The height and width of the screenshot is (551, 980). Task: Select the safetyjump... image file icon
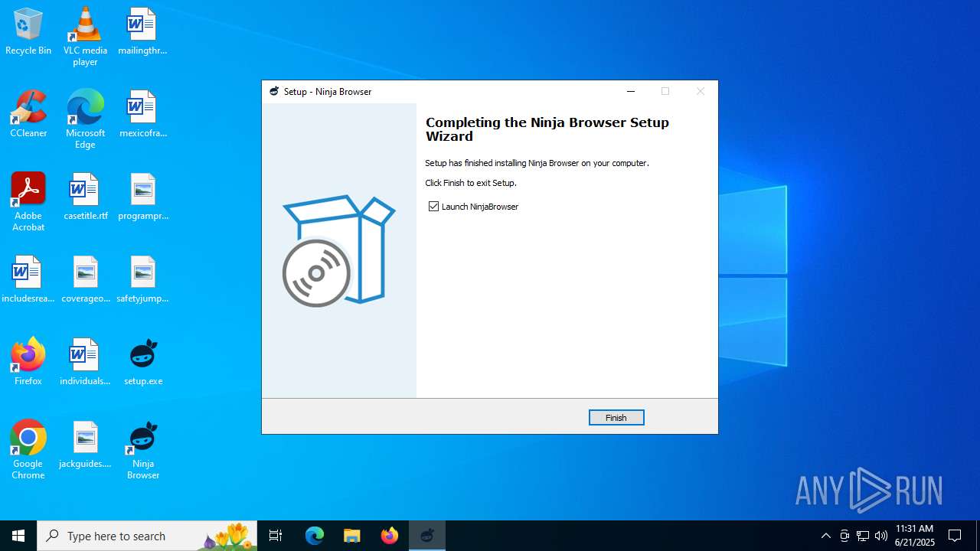(142, 279)
